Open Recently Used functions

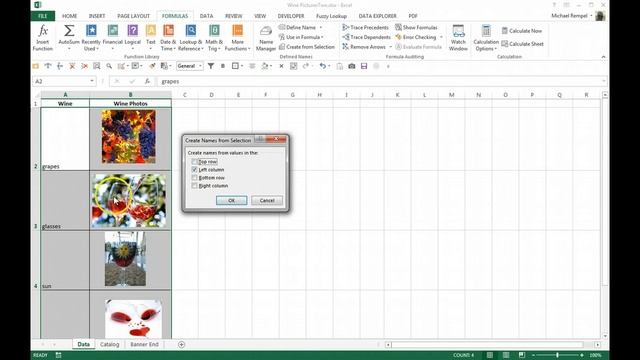[91, 38]
